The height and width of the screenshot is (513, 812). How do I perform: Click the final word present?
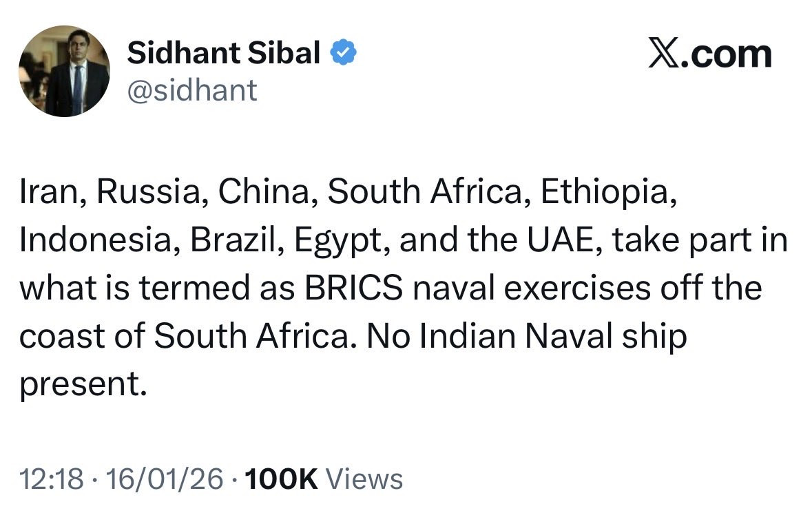click(x=81, y=384)
